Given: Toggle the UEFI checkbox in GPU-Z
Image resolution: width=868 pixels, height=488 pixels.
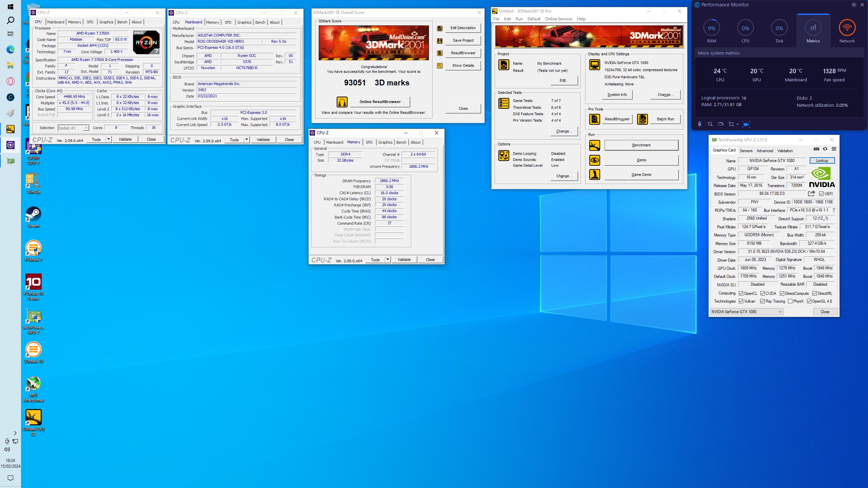Looking at the screenshot, I should tap(822, 194).
